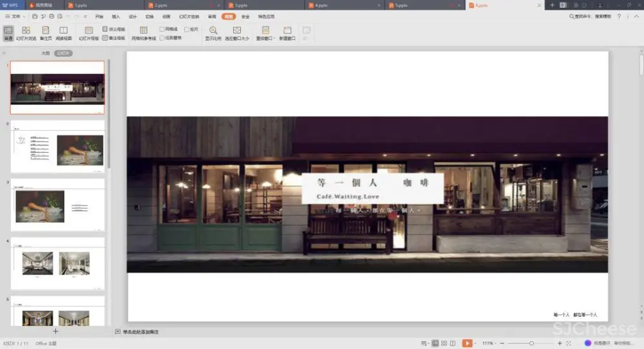Switch to the 2.pptx document tab
Viewport: 644px width, 349px height.
pos(161,5)
